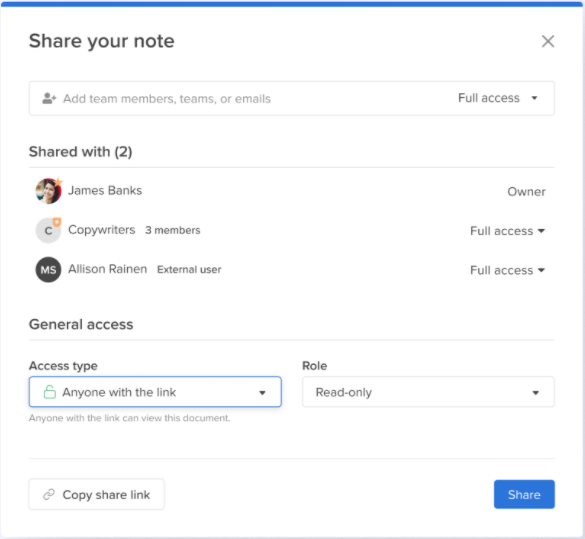
Task: Click the Allison Rainen name
Action: point(107,269)
